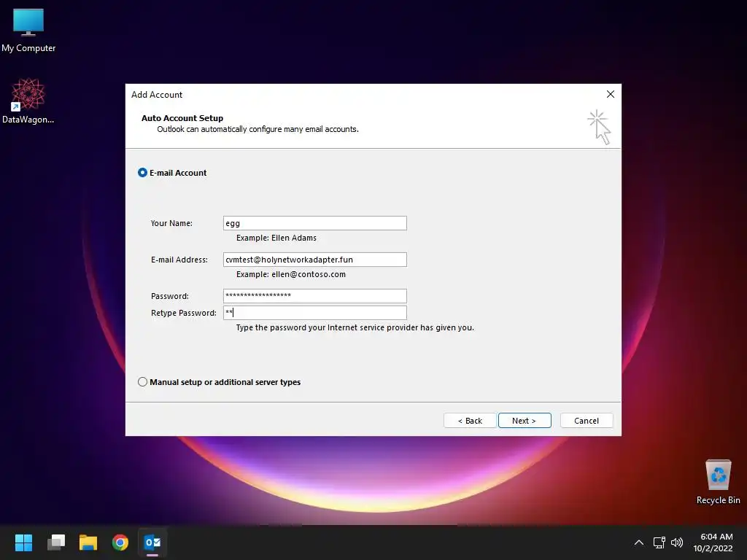Show hidden system tray icons

(639, 542)
